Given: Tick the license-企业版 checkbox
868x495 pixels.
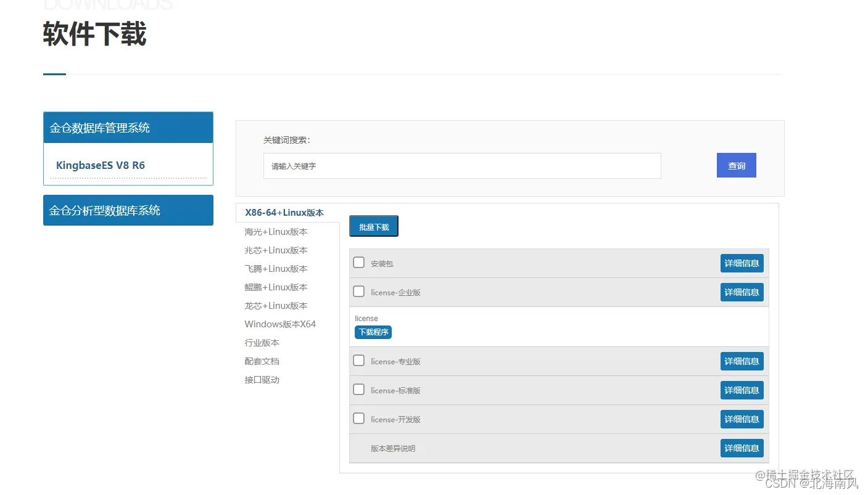Looking at the screenshot, I should point(358,292).
